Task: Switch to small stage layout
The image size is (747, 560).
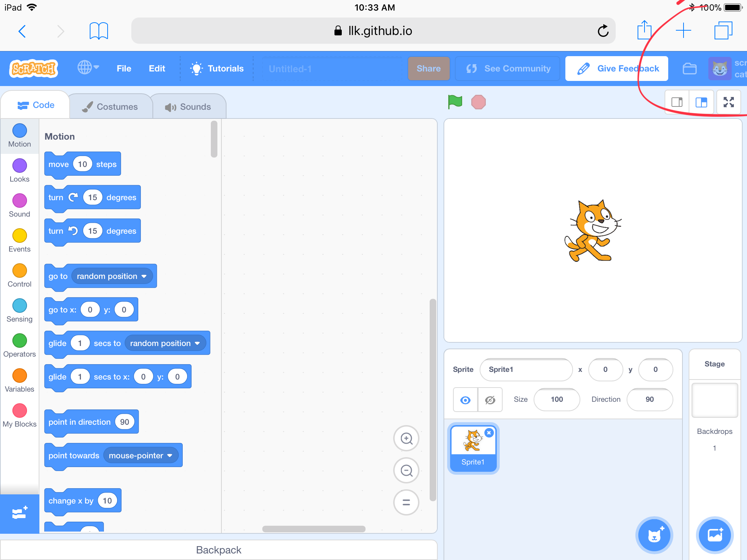Action: pos(678,102)
